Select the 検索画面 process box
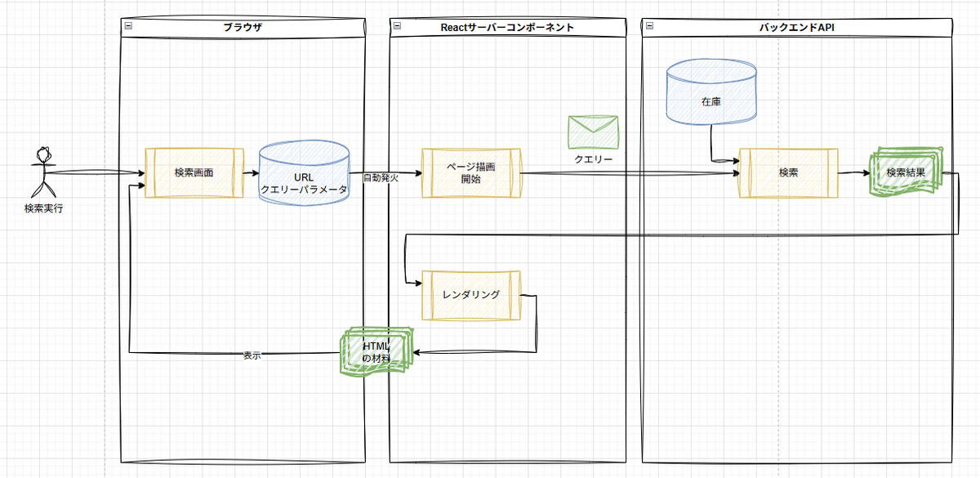This screenshot has height=478, width=980. (x=194, y=173)
